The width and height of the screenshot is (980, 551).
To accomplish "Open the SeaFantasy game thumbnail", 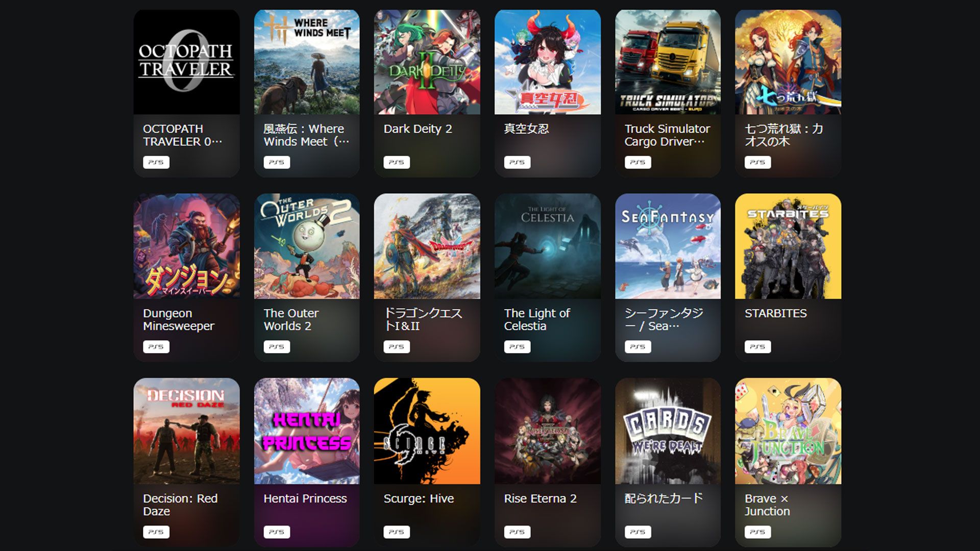I will (x=668, y=246).
